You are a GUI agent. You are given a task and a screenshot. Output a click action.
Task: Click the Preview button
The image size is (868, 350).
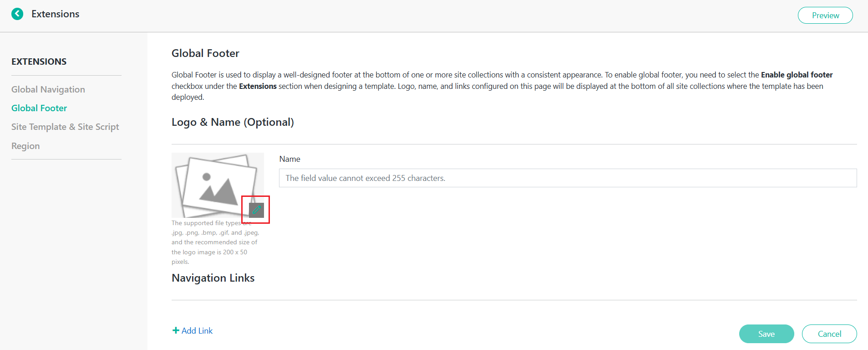pyautogui.click(x=825, y=15)
